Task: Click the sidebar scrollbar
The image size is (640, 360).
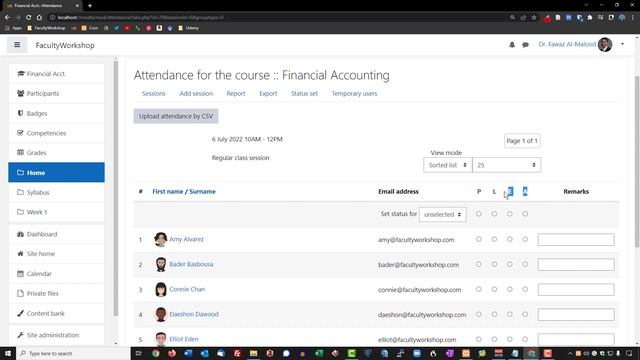Action: point(116,188)
